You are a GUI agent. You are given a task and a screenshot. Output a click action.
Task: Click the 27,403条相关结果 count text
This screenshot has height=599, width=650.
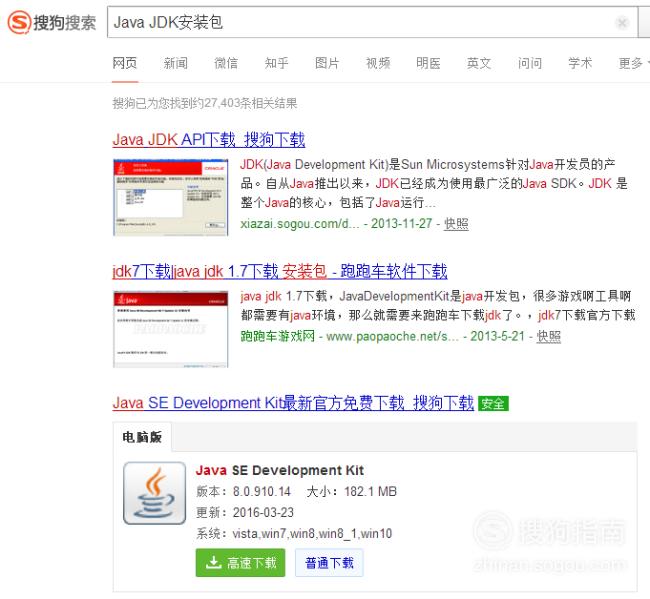tap(250, 103)
